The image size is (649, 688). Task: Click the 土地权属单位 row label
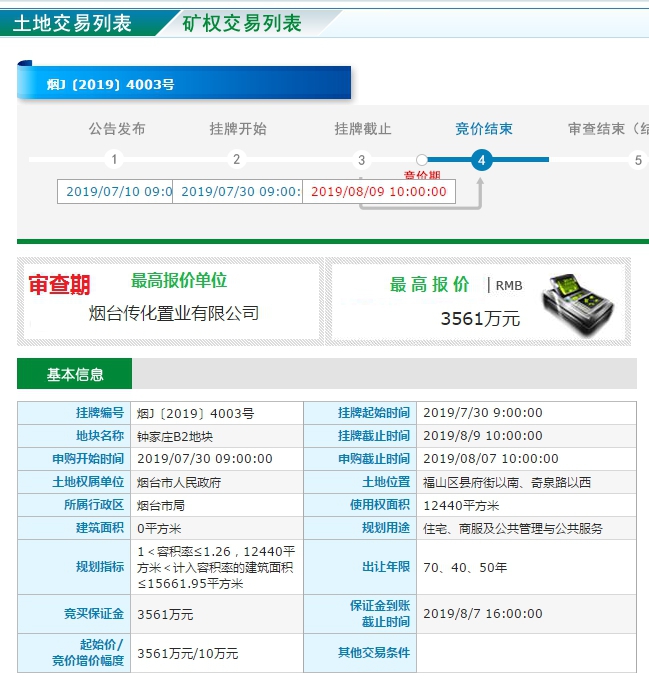[88, 482]
